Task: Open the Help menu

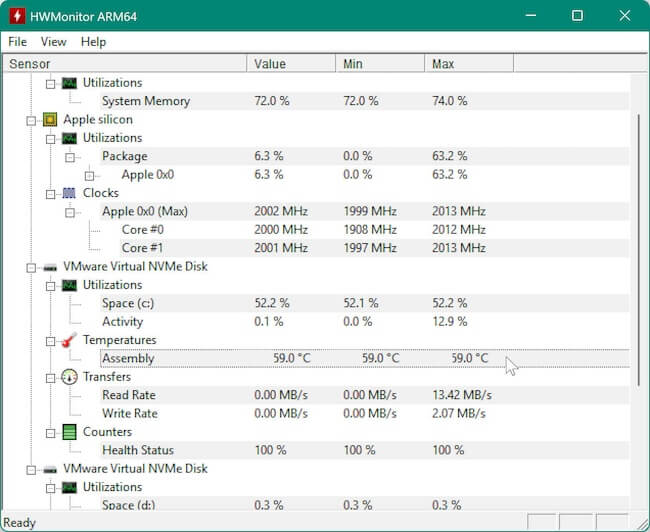Action: (93, 42)
